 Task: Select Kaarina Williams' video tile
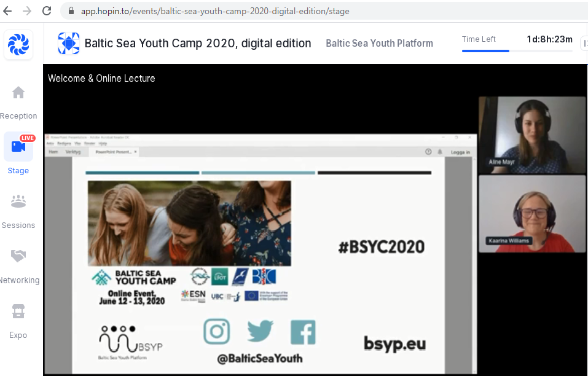[x=531, y=214]
